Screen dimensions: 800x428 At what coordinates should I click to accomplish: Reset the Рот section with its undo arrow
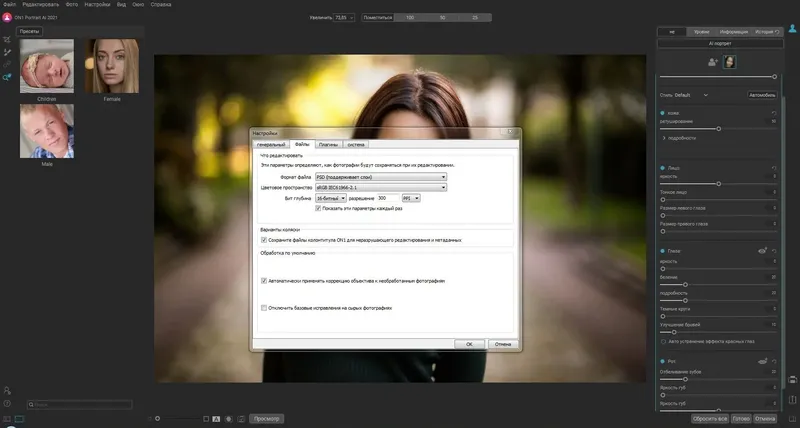coord(774,361)
